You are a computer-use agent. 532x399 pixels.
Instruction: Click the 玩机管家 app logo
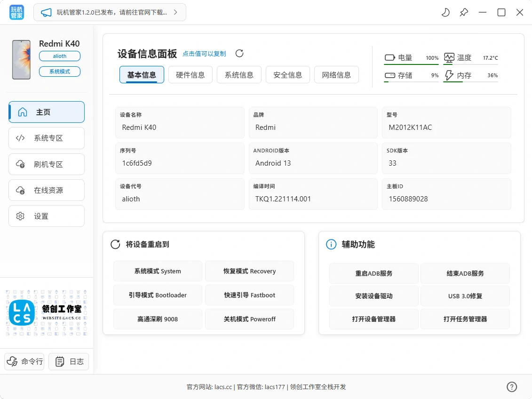[16, 12]
